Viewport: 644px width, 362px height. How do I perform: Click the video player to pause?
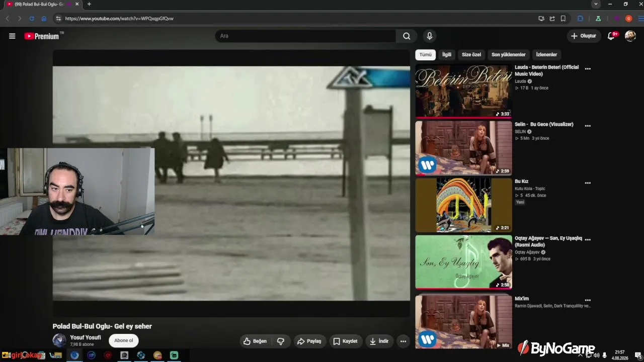pos(231,184)
